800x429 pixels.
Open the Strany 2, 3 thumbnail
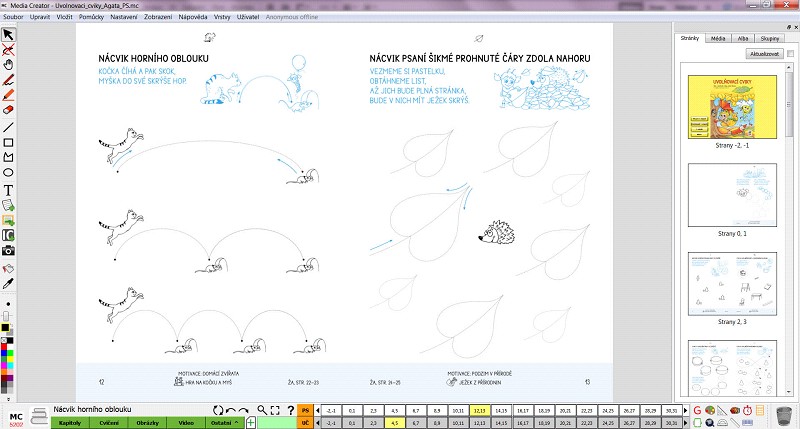[732, 284]
